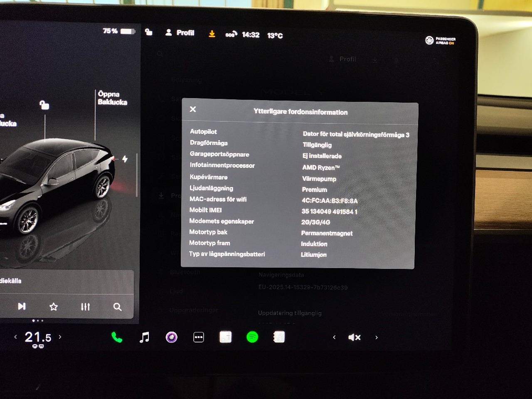532x399 pixels.
Task: Skip to next track in media player
Action: [x=22, y=306]
